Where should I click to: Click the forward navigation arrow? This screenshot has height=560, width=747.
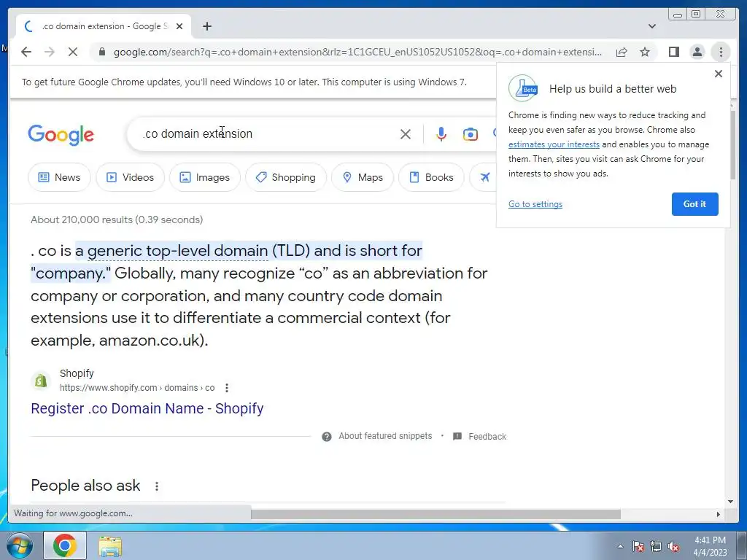50,52
